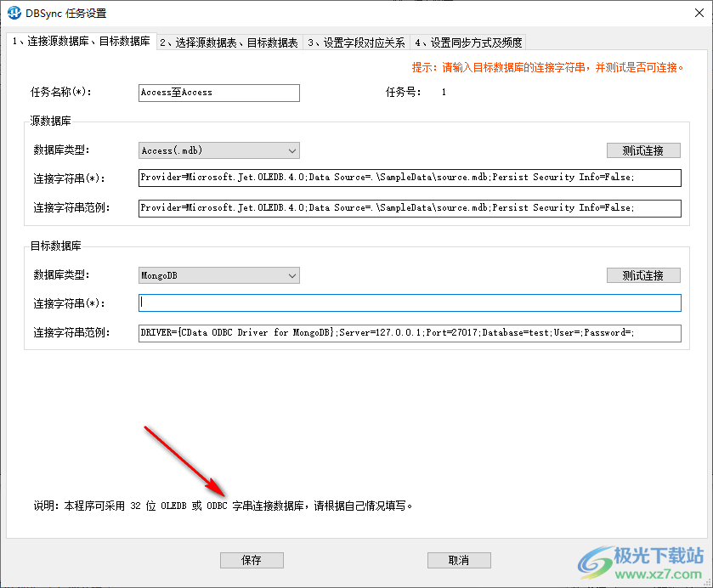
Task: Click the red hint text 提示
Action: [x=547, y=68]
